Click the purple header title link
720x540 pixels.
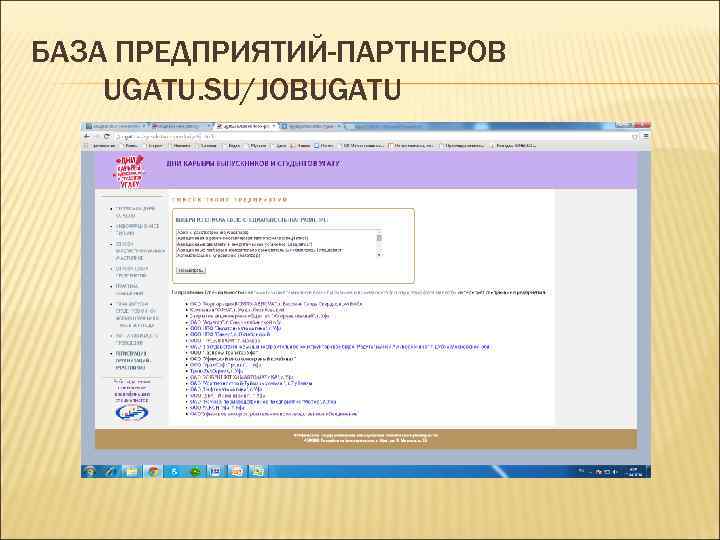point(255,163)
